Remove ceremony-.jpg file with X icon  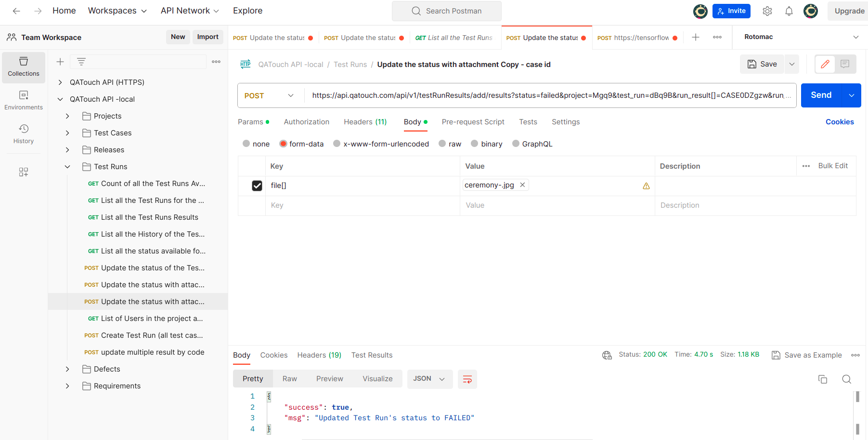tap(522, 185)
